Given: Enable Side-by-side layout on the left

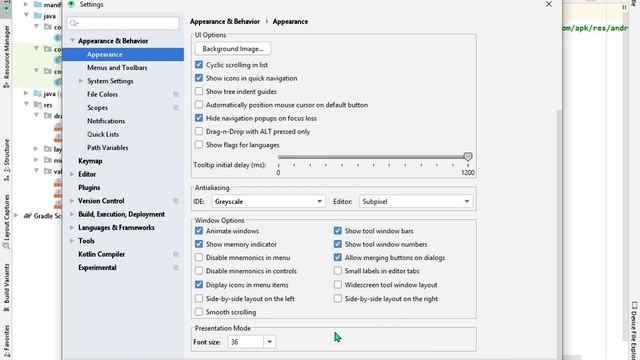Looking at the screenshot, I should (x=199, y=299).
